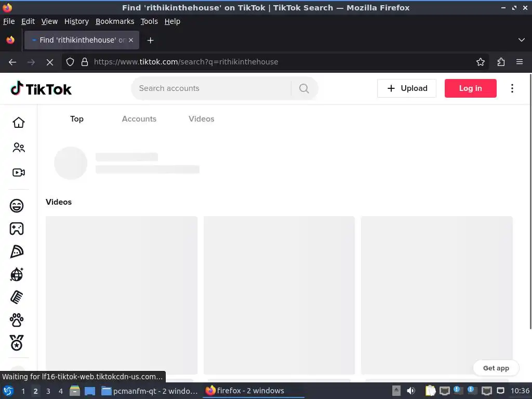Click the Videos section heading
Image resolution: width=532 pixels, height=399 pixels.
coord(59,202)
